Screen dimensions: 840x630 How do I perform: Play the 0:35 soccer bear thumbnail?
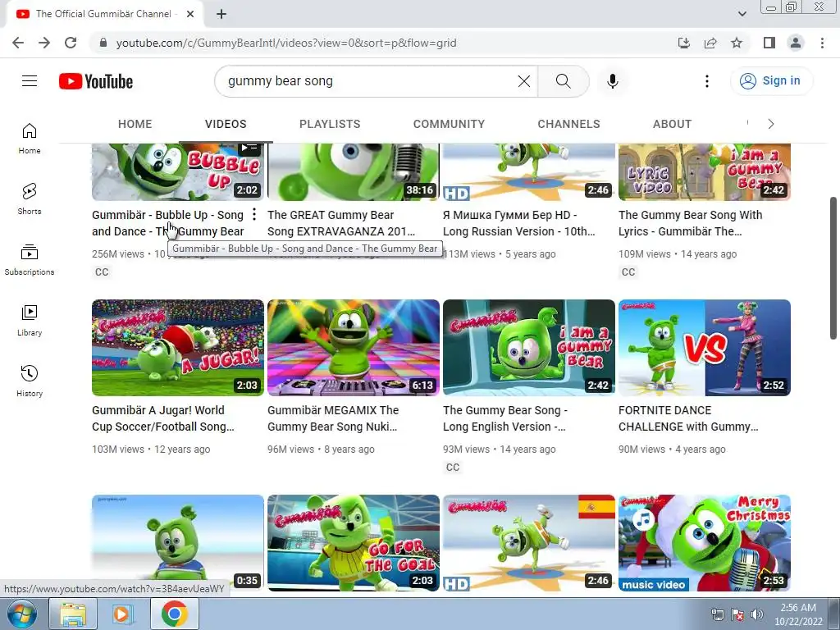(x=178, y=543)
